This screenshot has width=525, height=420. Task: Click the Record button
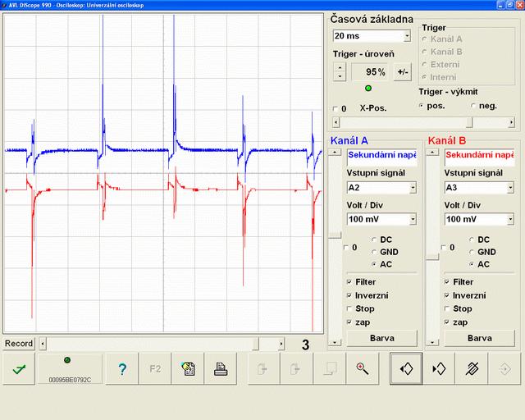pyautogui.click(x=19, y=344)
